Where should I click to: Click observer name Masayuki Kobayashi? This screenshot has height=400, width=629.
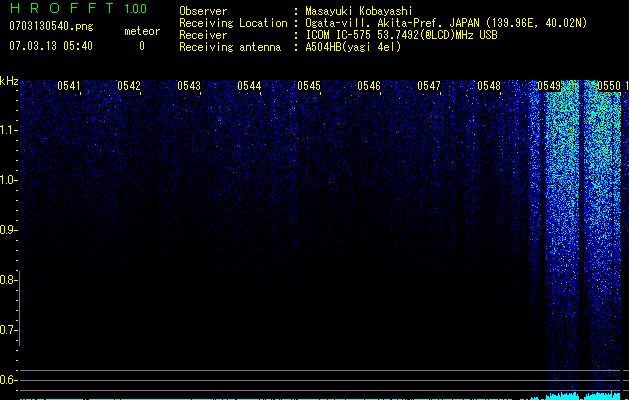tap(359, 11)
